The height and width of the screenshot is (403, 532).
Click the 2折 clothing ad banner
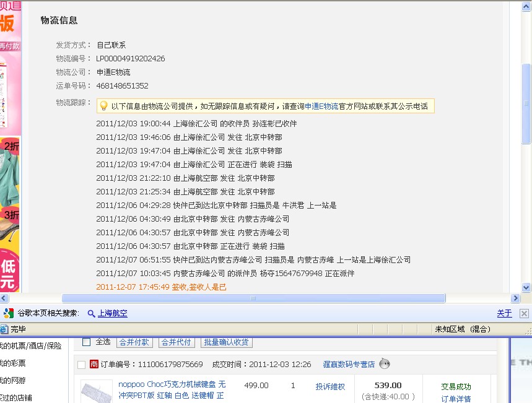(10, 171)
